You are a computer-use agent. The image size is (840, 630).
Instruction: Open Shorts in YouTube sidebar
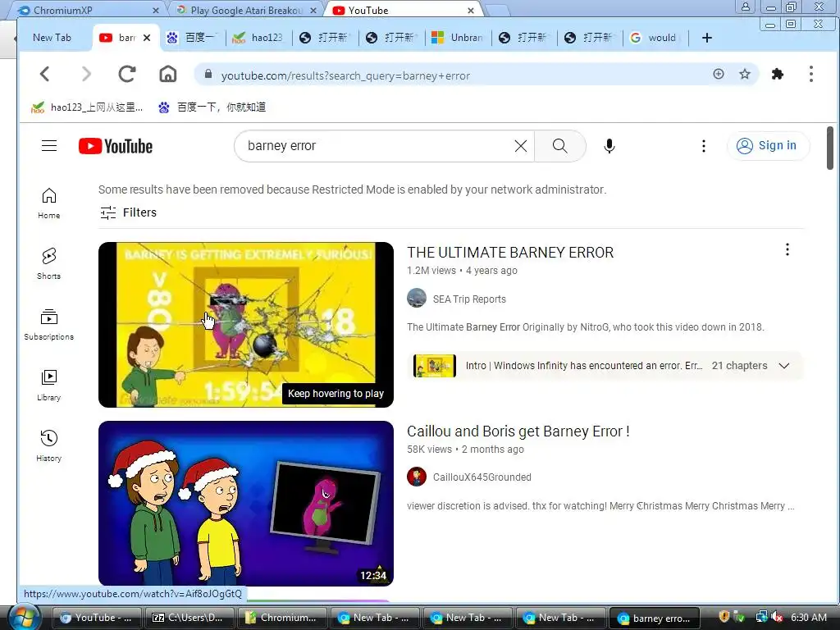pyautogui.click(x=48, y=263)
